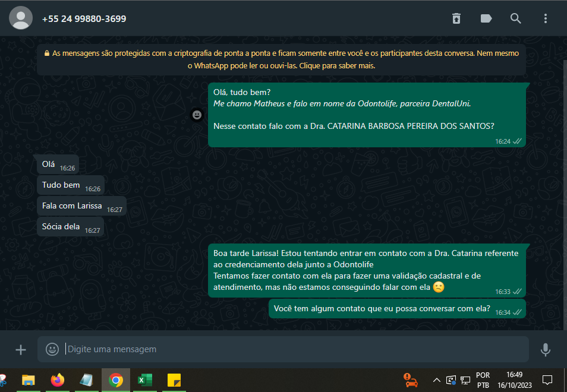Image resolution: width=567 pixels, height=392 pixels.
Task: Start voice recording with microphone icon
Action: point(545,349)
